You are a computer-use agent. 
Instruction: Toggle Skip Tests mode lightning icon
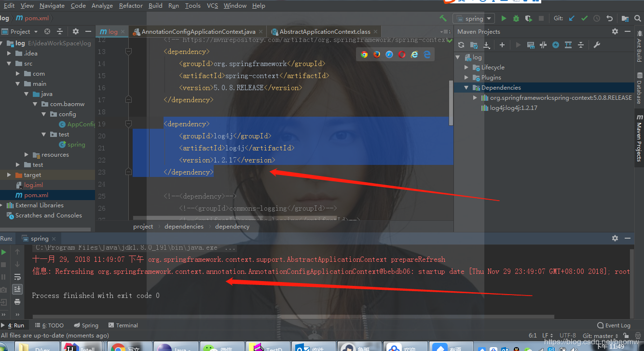(x=556, y=45)
